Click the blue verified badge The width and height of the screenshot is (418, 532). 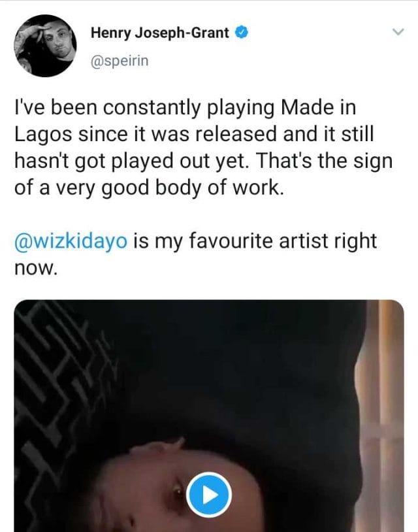coord(240,32)
